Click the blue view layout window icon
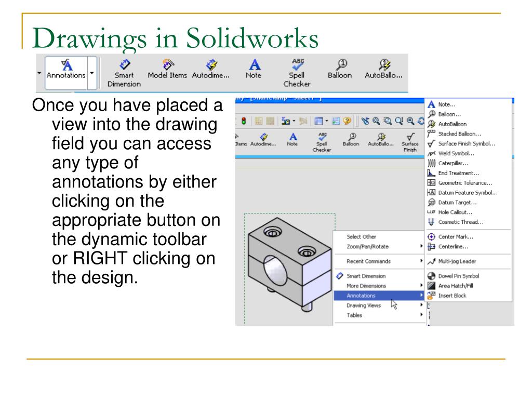This screenshot has width=532, height=399. [318, 121]
